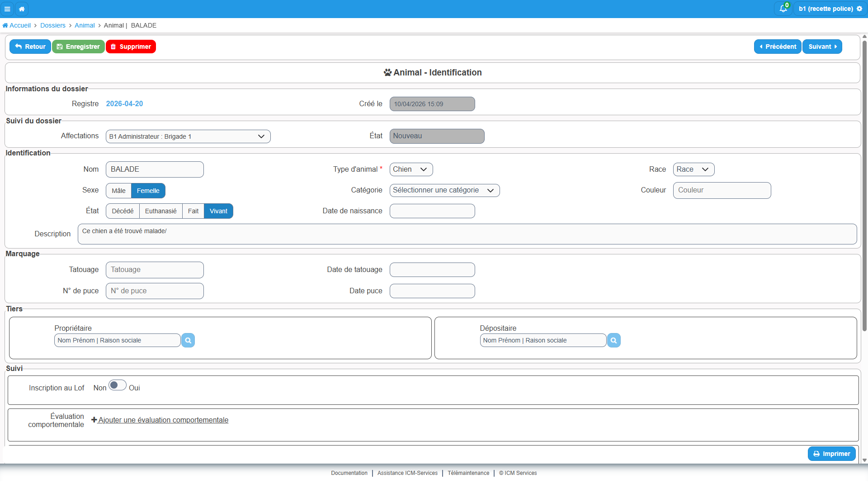The height and width of the screenshot is (488, 868).
Task: Click the vertical page scrollbar
Action: pos(864,185)
